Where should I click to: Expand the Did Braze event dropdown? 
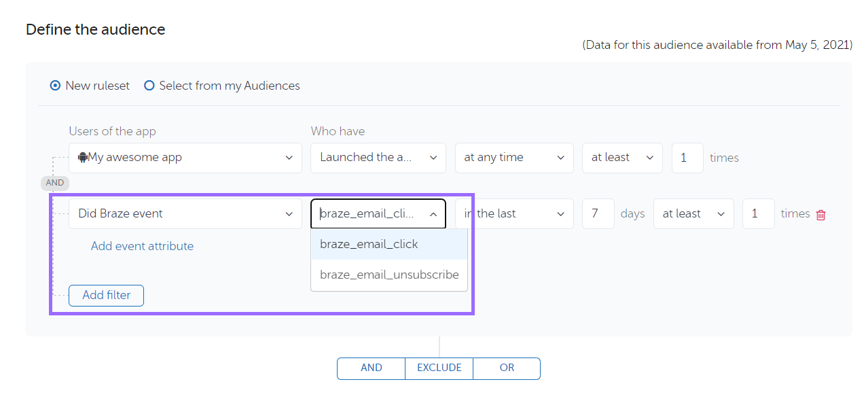click(x=185, y=213)
